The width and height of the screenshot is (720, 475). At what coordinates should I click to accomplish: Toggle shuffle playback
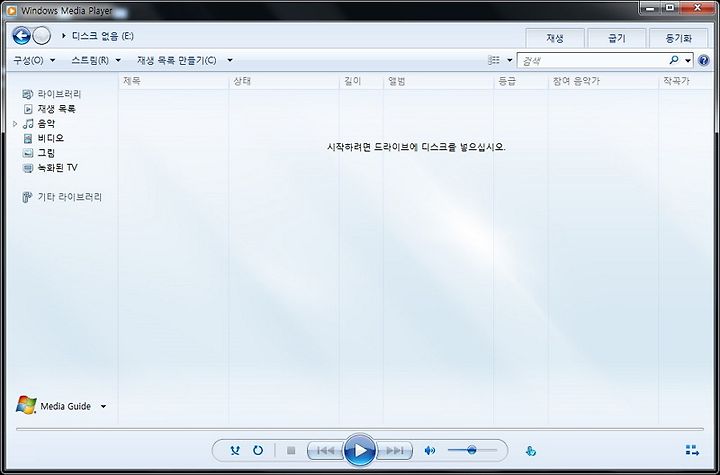click(235, 451)
